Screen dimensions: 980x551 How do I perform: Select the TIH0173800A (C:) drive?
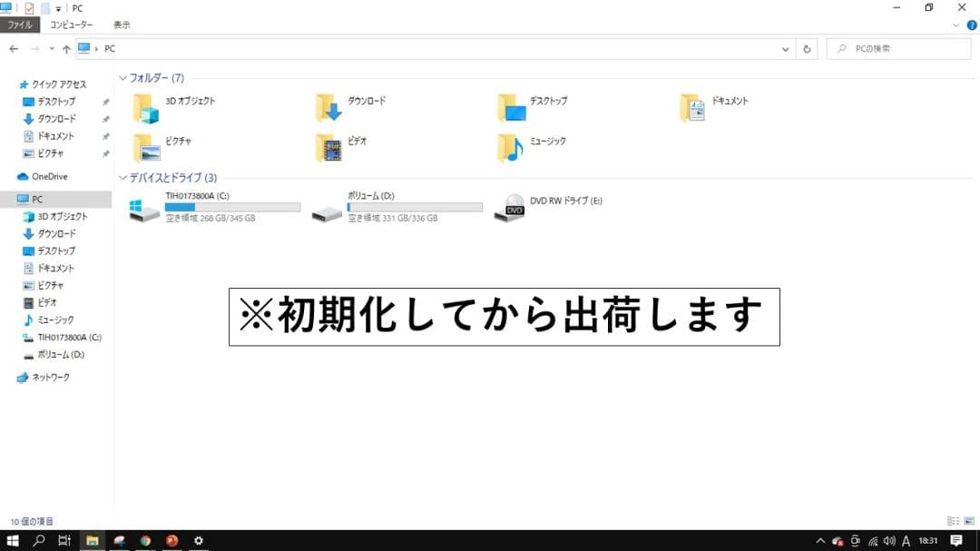145,209
